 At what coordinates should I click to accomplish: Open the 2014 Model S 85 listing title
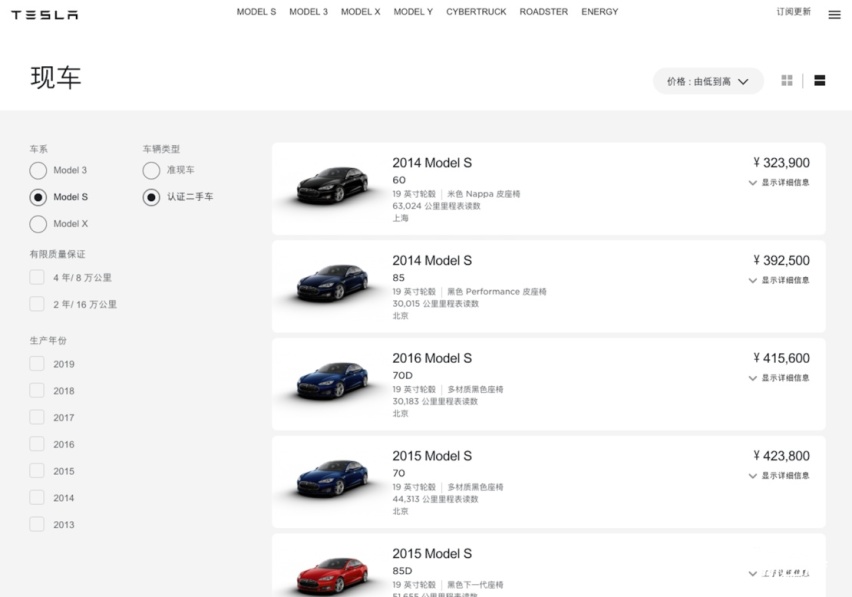point(432,261)
